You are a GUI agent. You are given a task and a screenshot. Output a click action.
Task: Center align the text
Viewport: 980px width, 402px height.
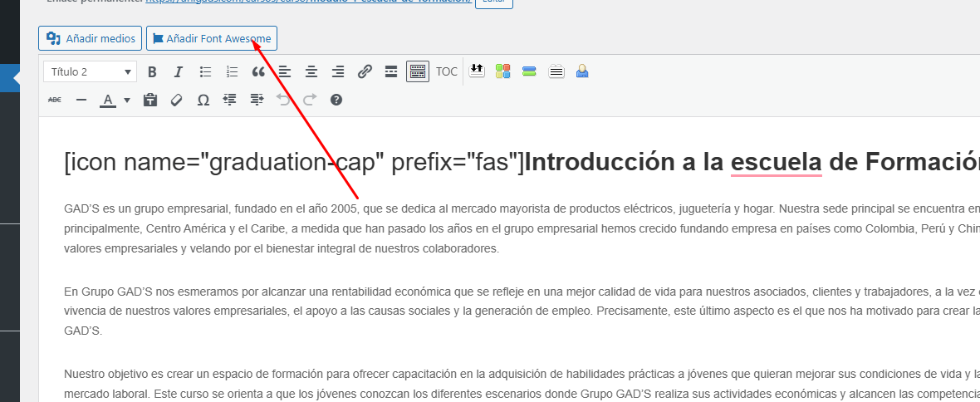311,72
